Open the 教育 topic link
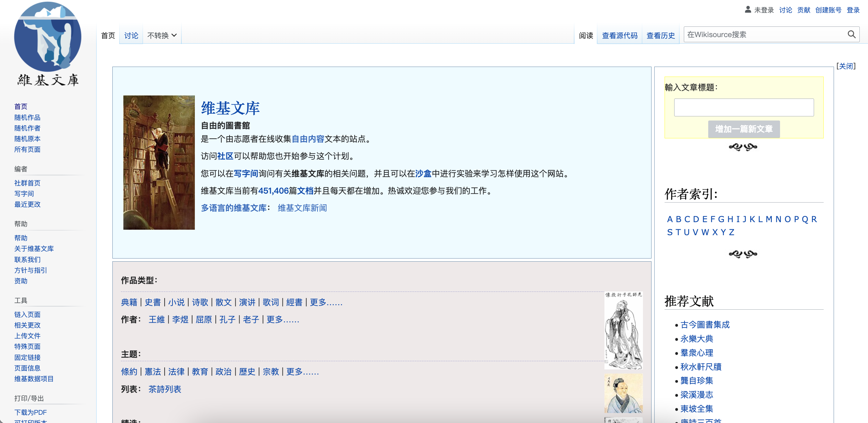This screenshot has height=423, width=868. click(x=200, y=372)
